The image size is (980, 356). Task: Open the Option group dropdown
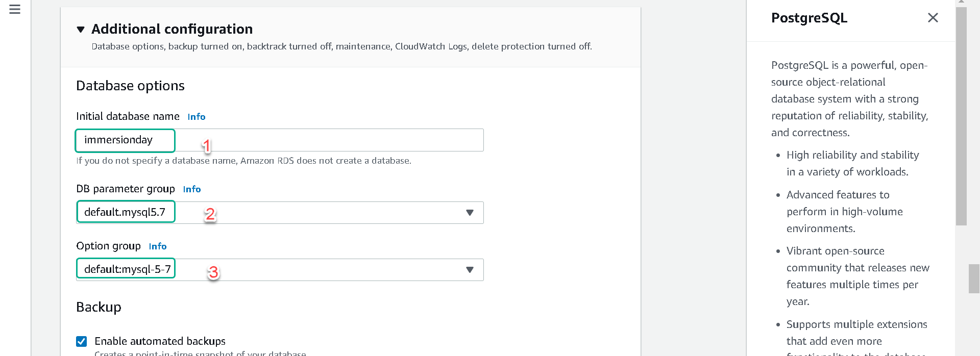[280, 269]
